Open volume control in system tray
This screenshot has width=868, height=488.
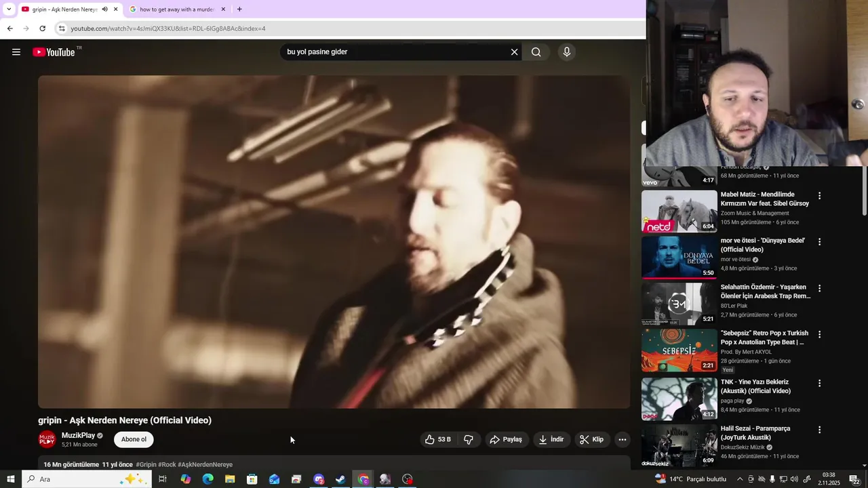(x=794, y=479)
